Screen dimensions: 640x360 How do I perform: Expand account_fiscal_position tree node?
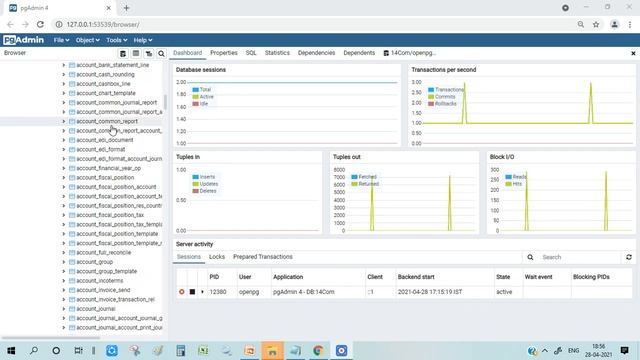point(64,178)
